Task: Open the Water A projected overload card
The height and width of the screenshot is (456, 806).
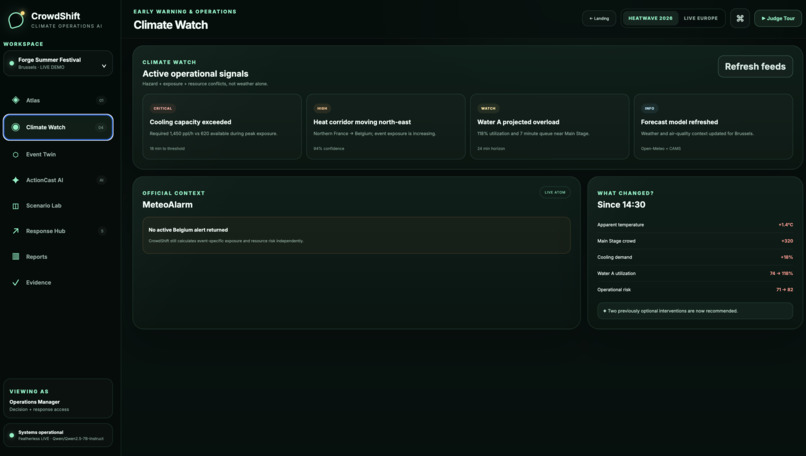Action: tap(549, 126)
